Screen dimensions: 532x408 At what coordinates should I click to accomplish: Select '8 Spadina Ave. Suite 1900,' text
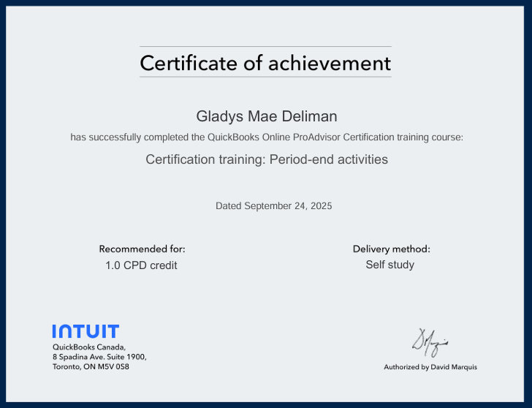tap(99, 357)
